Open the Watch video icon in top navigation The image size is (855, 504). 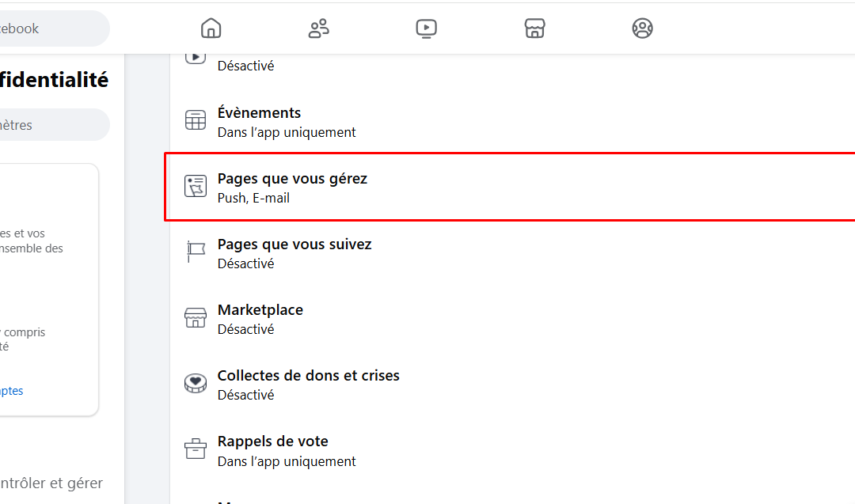tap(426, 28)
